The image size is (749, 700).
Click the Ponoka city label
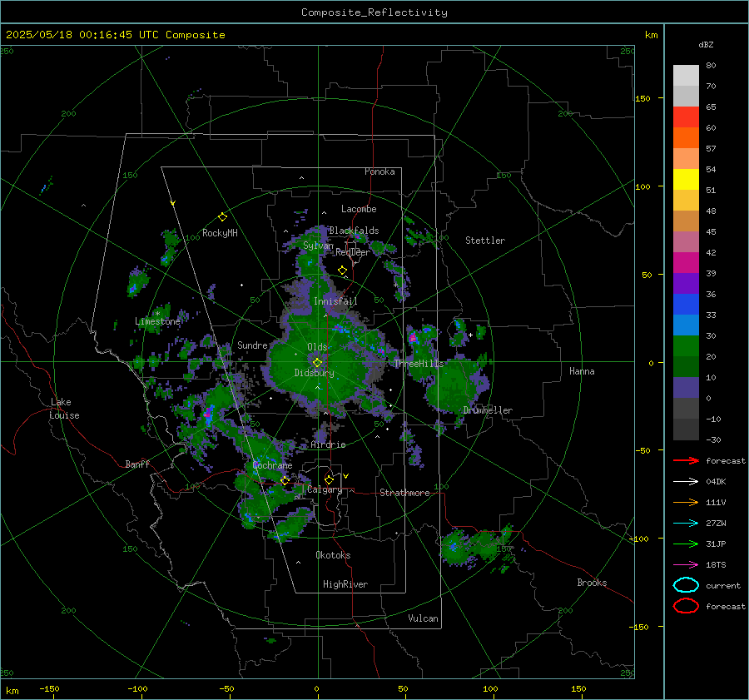coord(379,171)
